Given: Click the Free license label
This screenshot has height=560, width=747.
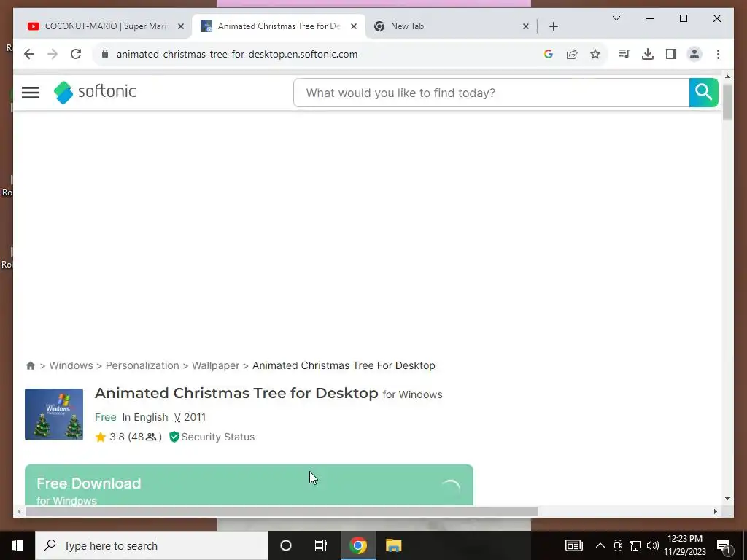Looking at the screenshot, I should coord(105,417).
